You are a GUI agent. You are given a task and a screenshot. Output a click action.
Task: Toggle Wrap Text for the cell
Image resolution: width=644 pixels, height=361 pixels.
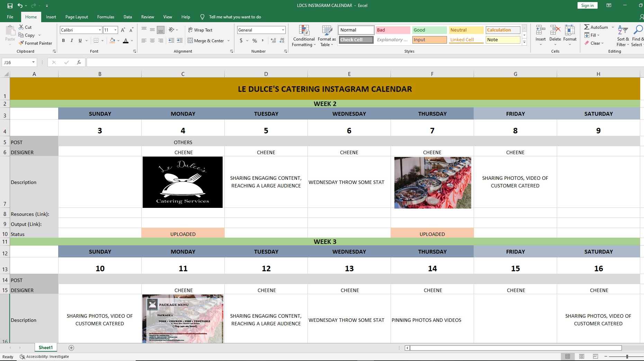200,30
